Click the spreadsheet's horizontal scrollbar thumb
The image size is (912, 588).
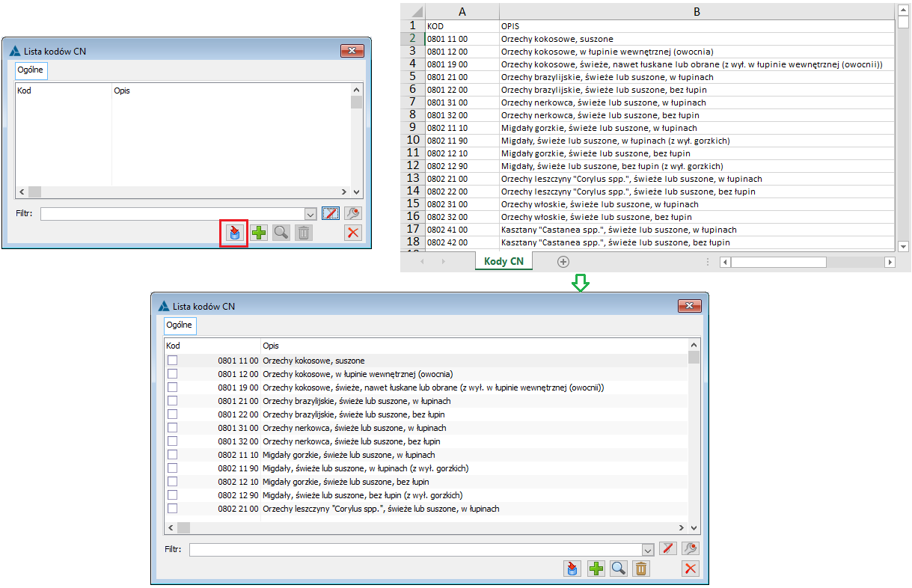coord(779,262)
